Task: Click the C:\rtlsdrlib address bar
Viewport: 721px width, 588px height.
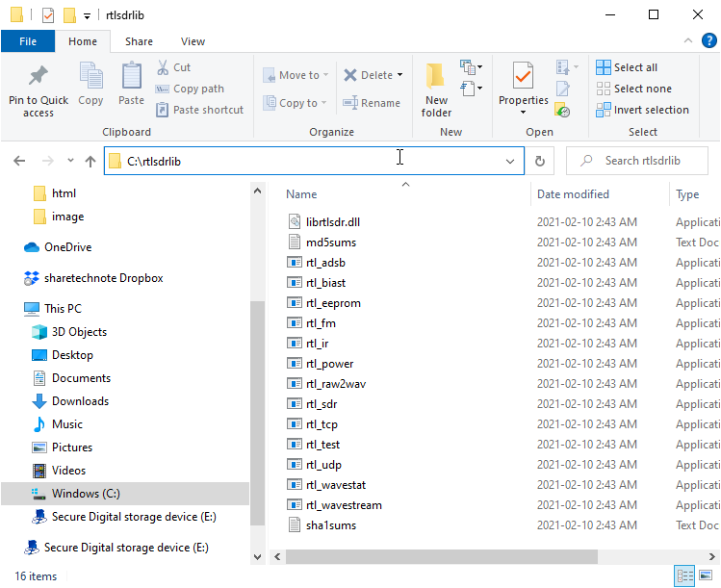Action: (x=314, y=162)
